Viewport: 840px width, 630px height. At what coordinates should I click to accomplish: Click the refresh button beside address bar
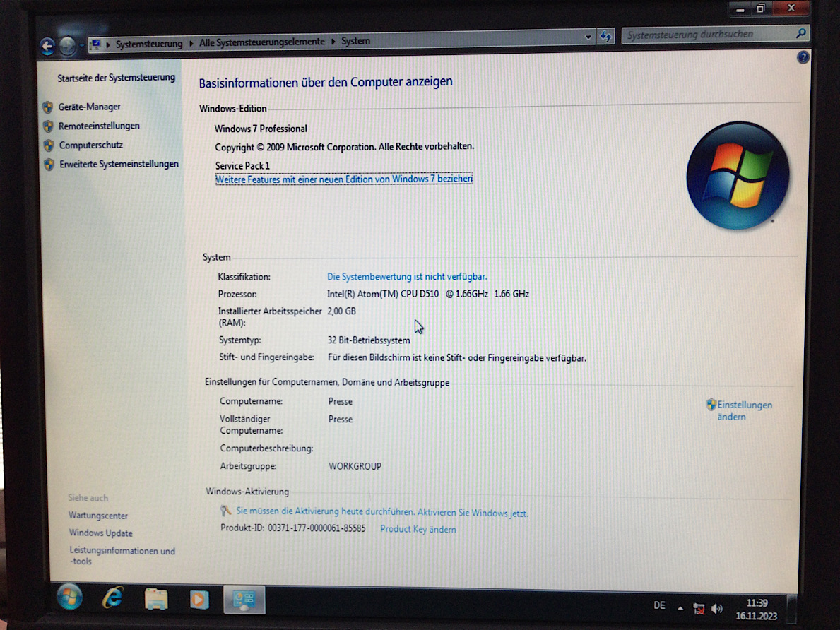click(605, 37)
